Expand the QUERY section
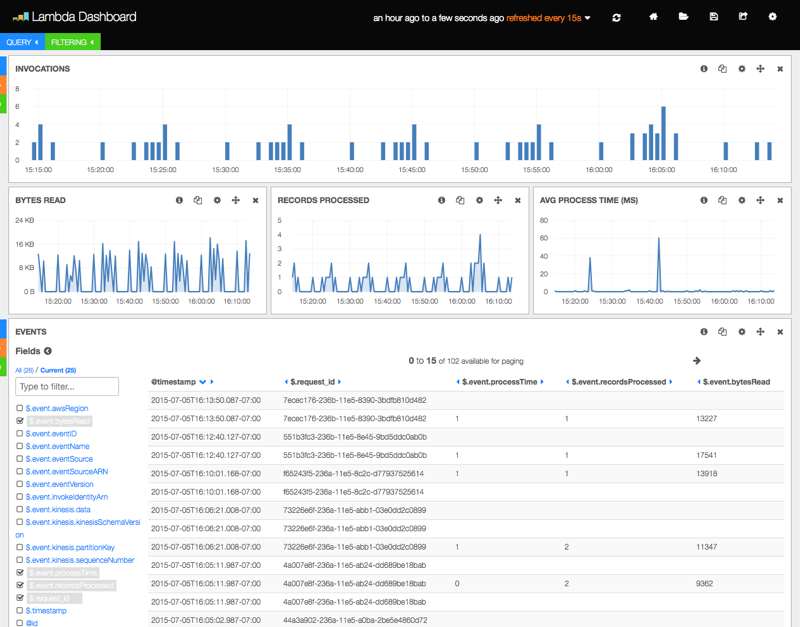 [20, 42]
